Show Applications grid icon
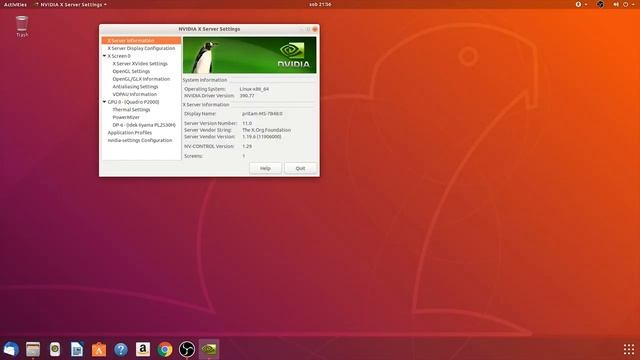This screenshot has height=360, width=640. (x=629, y=349)
